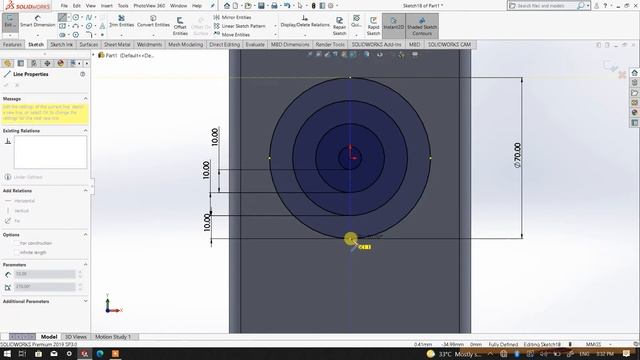640x360 pixels.
Task: Click the Undo icon
Action: point(287,6)
